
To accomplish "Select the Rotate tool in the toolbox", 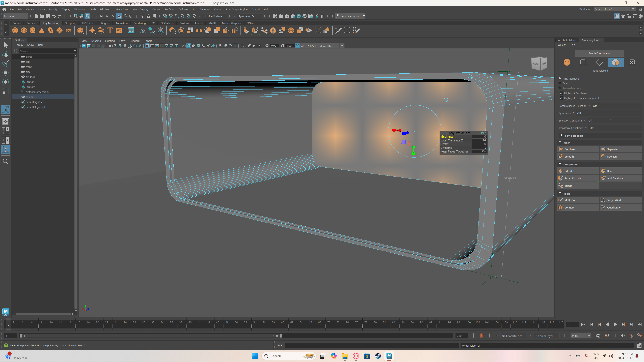I will (x=6, y=82).
